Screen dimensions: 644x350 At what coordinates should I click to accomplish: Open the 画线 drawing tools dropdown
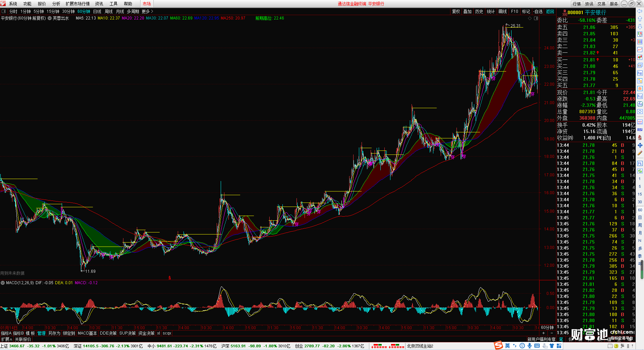pos(502,11)
